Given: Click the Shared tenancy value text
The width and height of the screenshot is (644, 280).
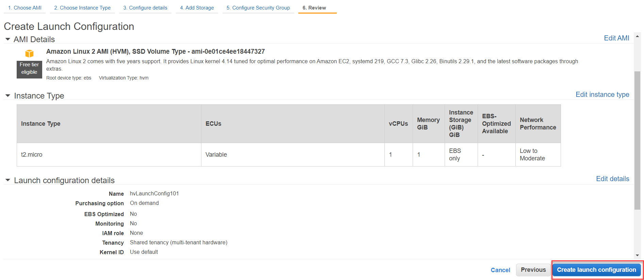Looking at the screenshot, I should (179, 242).
